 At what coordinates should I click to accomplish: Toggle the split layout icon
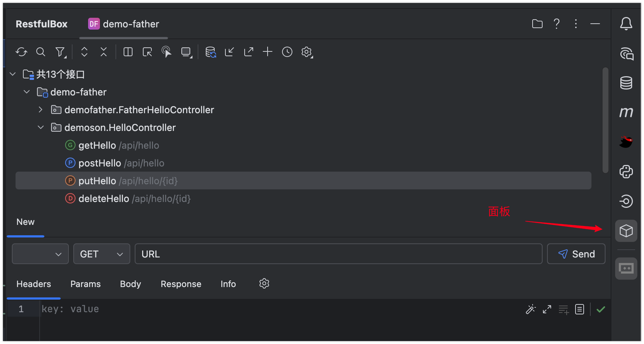tap(128, 52)
